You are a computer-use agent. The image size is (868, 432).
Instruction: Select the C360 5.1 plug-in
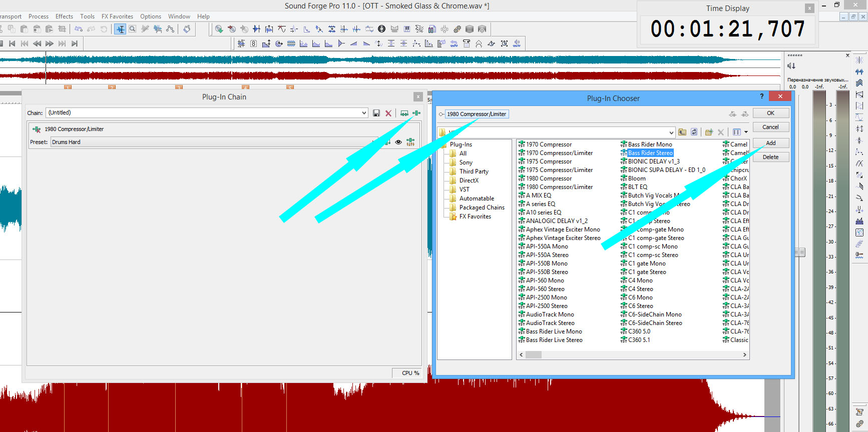click(639, 340)
